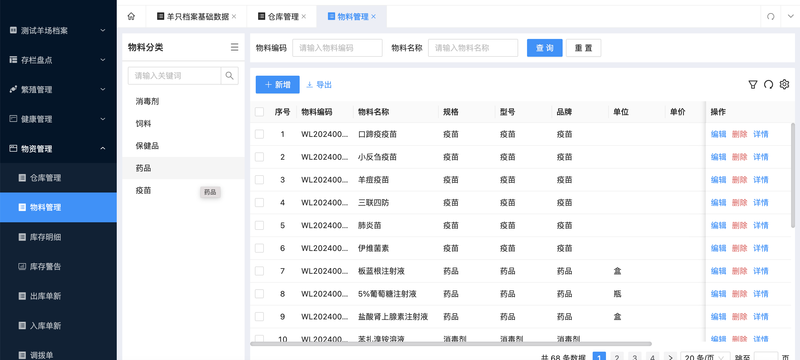Open 库存警告 in the sidebar
Screen dimensions: 800x360
58,267
